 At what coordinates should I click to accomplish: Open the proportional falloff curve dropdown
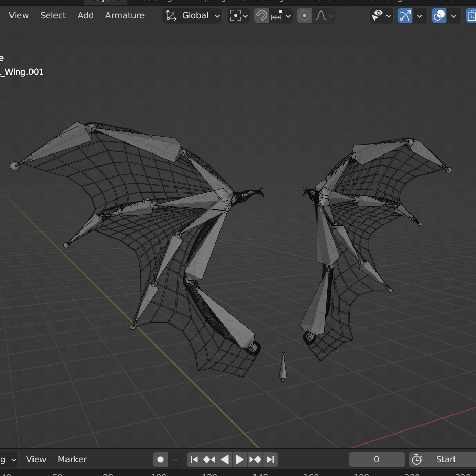pos(324,16)
